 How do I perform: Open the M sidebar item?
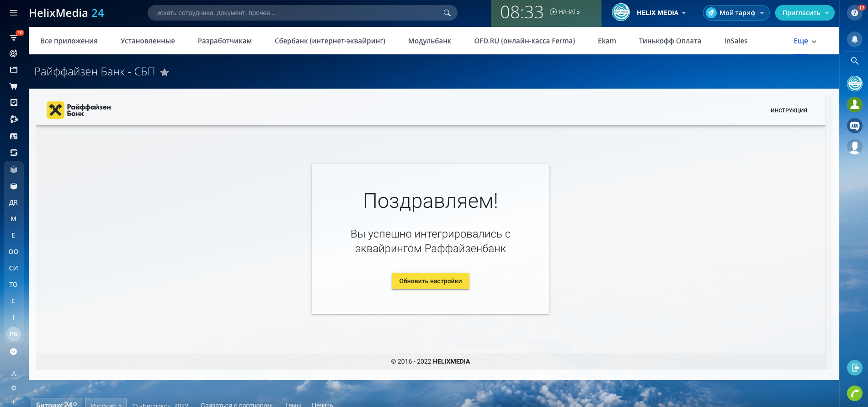pos(14,219)
